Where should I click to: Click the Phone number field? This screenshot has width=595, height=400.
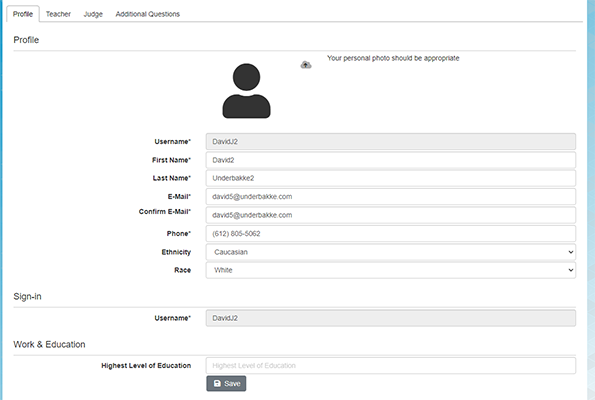[390, 234]
